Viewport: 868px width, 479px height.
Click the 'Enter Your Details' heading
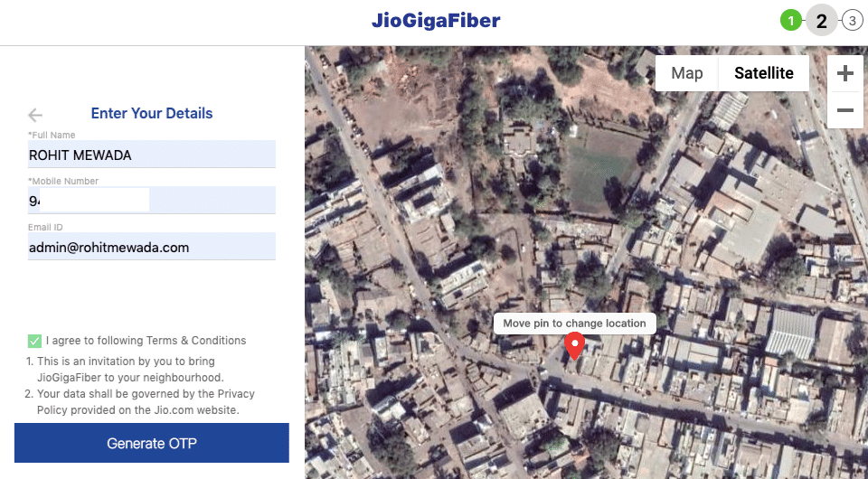tap(152, 113)
